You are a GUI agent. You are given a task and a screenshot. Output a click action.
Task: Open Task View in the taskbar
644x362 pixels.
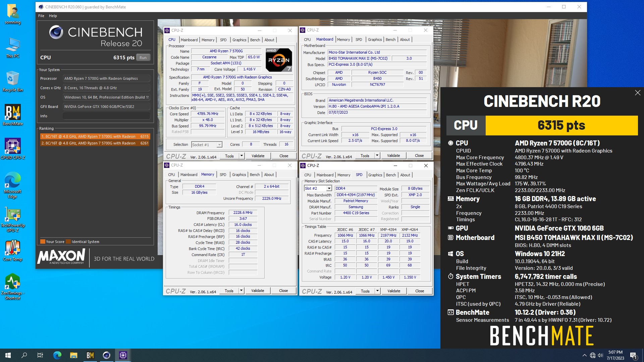(40, 355)
